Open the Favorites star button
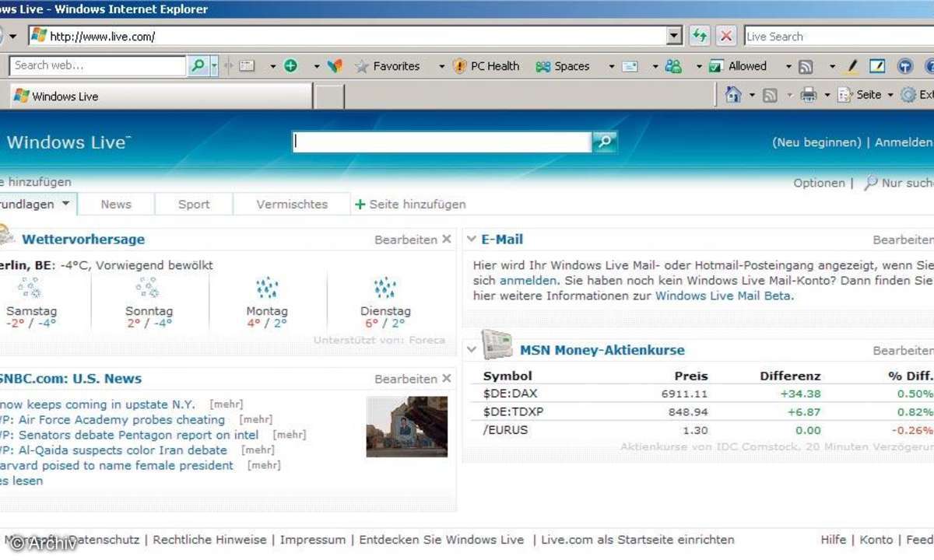This screenshot has height=560, width=934. (x=387, y=66)
